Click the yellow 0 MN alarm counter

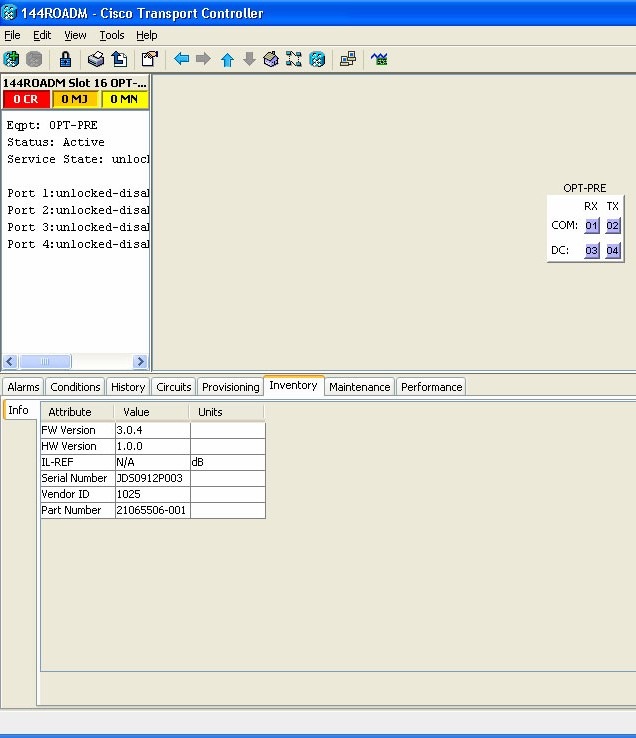point(124,99)
